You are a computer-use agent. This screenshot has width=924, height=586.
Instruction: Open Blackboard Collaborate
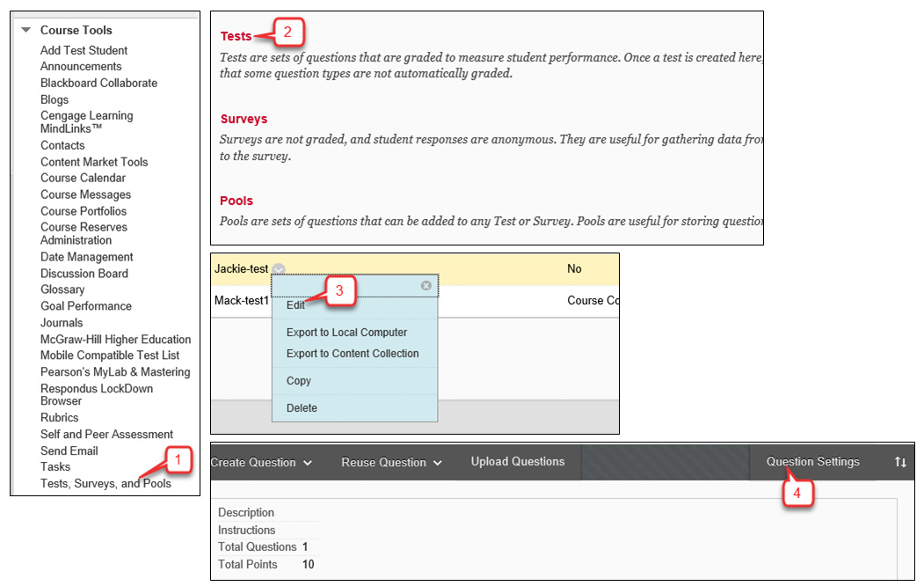99,83
